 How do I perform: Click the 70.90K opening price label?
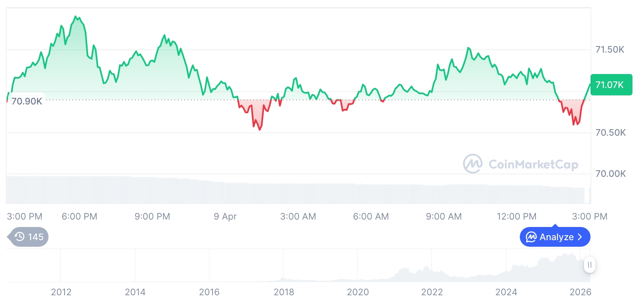(x=26, y=101)
